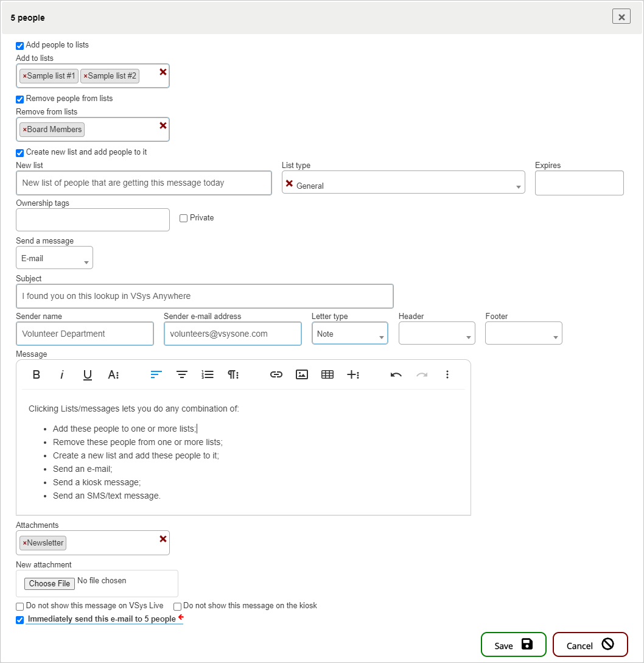Image resolution: width=644 pixels, height=663 pixels.
Task: Insert a table into the message
Action: click(x=327, y=374)
